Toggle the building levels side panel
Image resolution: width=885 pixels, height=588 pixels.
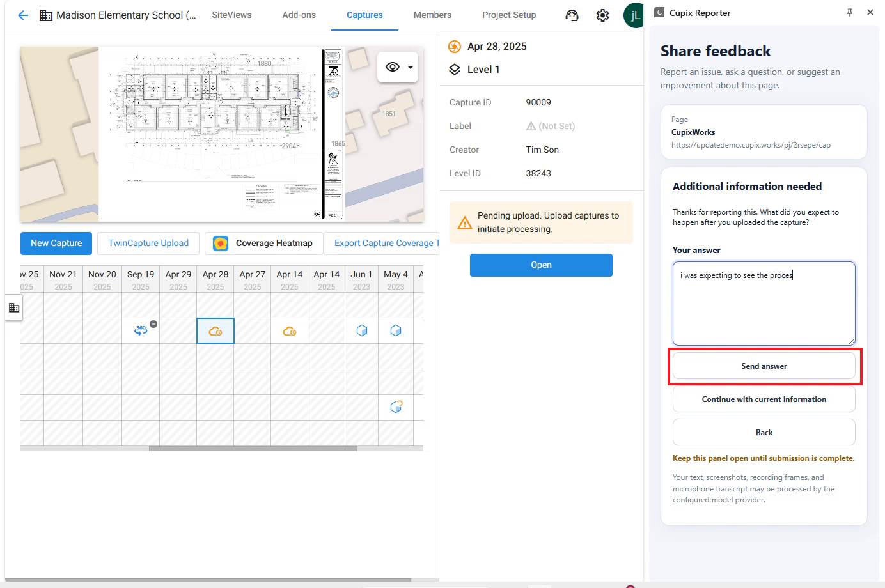(x=14, y=308)
